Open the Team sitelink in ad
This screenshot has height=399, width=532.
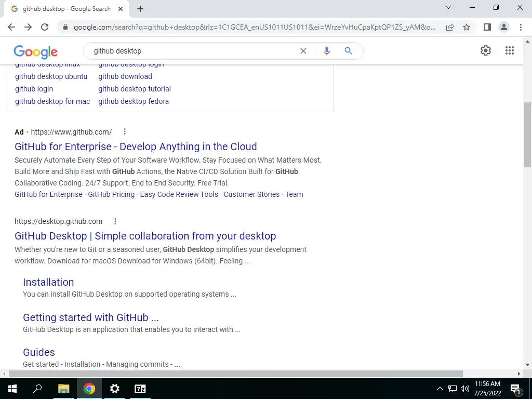pyautogui.click(x=294, y=194)
